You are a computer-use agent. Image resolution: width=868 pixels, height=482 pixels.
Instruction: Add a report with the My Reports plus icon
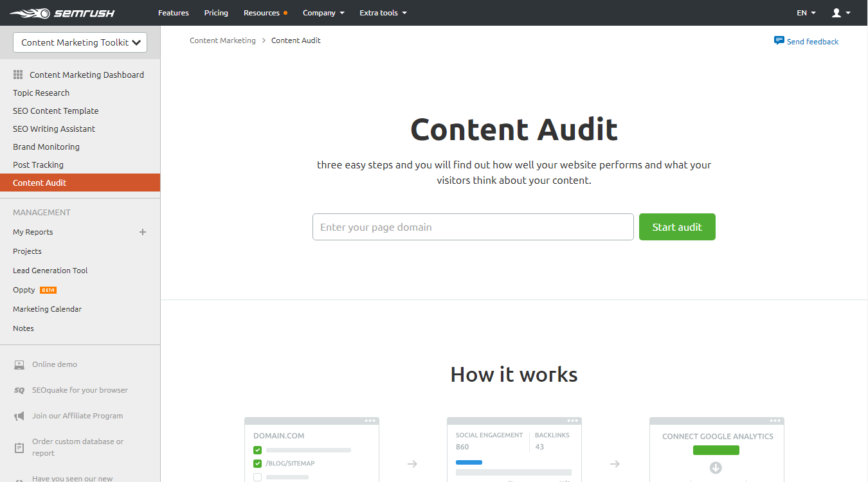click(143, 232)
